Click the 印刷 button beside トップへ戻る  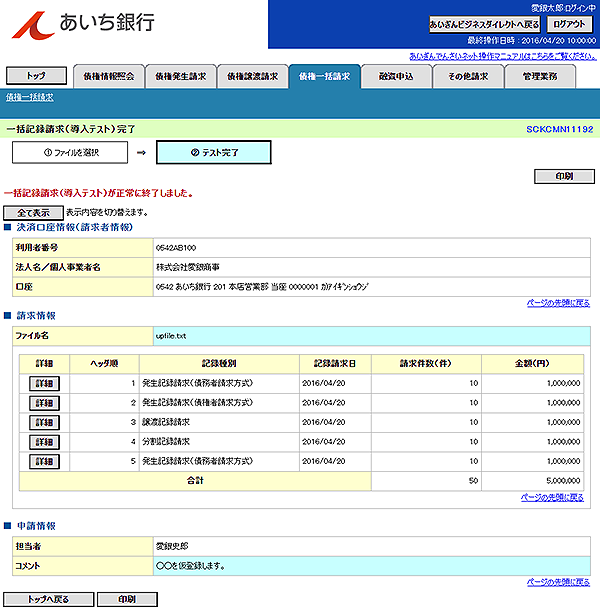click(127, 599)
